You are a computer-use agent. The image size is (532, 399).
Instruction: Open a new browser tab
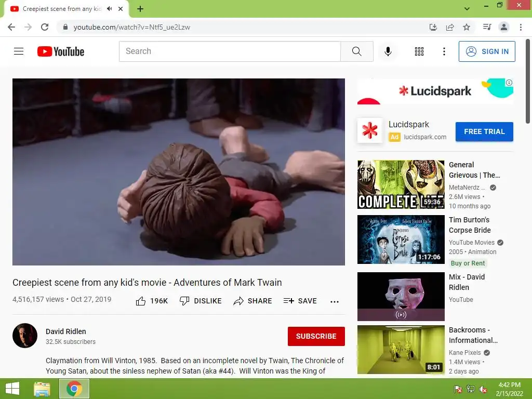pyautogui.click(x=140, y=9)
